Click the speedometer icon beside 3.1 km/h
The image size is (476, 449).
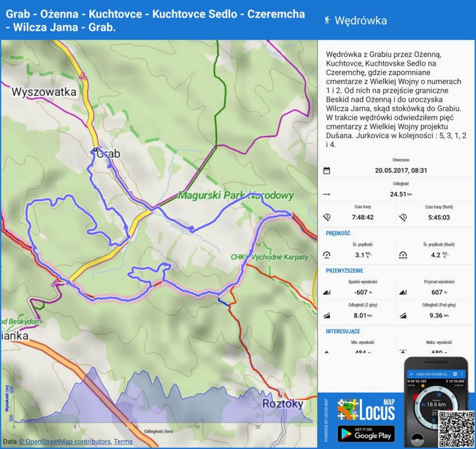(x=327, y=255)
